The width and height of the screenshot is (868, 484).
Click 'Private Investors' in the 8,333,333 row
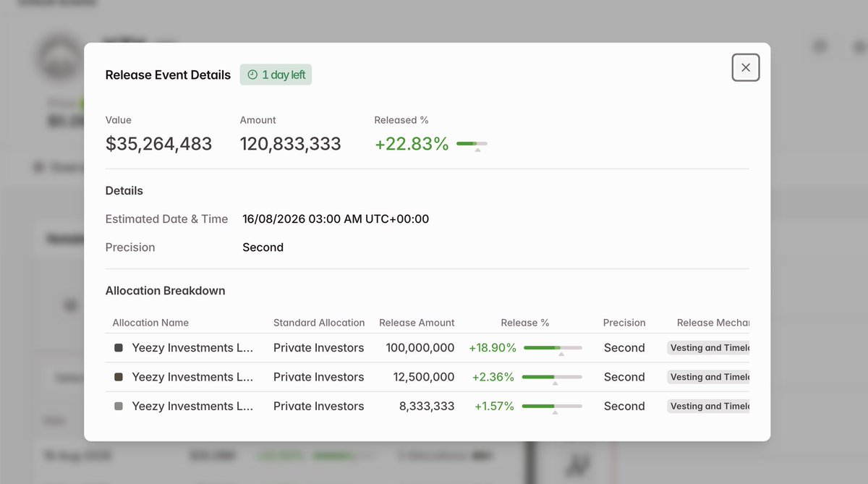(x=319, y=407)
